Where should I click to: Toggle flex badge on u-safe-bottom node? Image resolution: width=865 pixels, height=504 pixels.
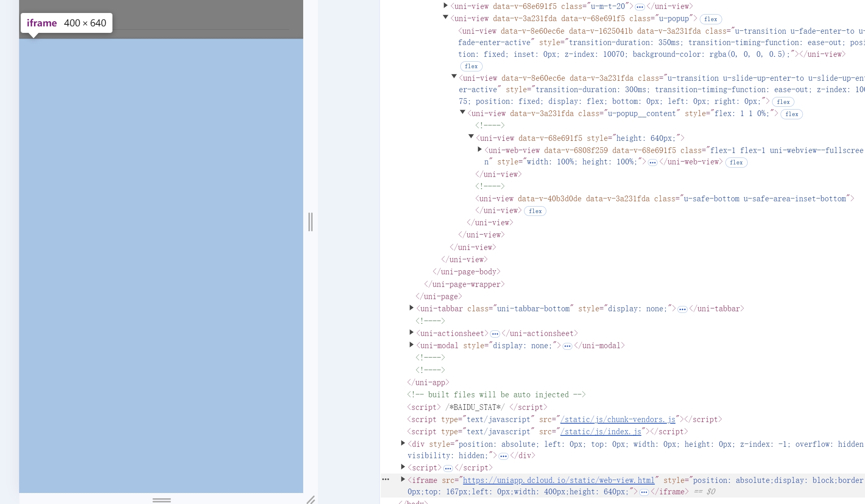coord(535,211)
